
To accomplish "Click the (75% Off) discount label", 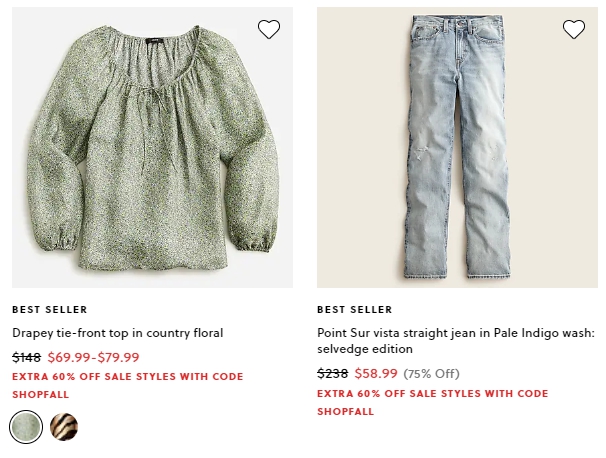I will [431, 374].
